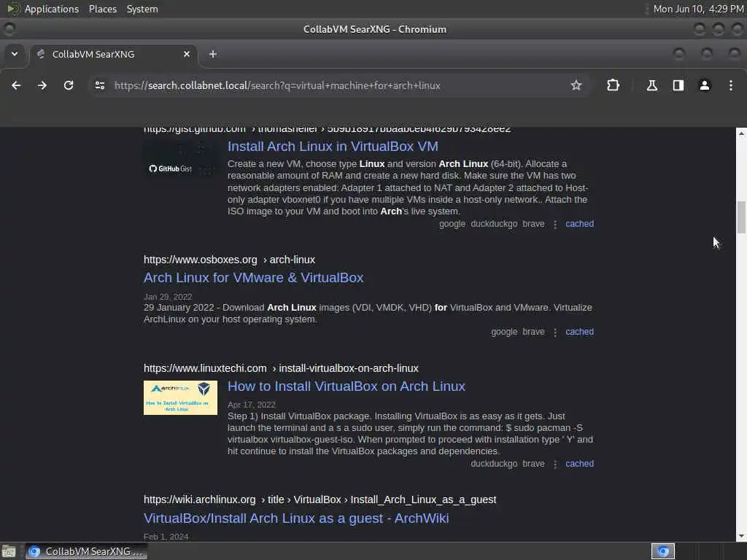
Task: Close the CollabVM SearXNG tab
Action: (187, 54)
